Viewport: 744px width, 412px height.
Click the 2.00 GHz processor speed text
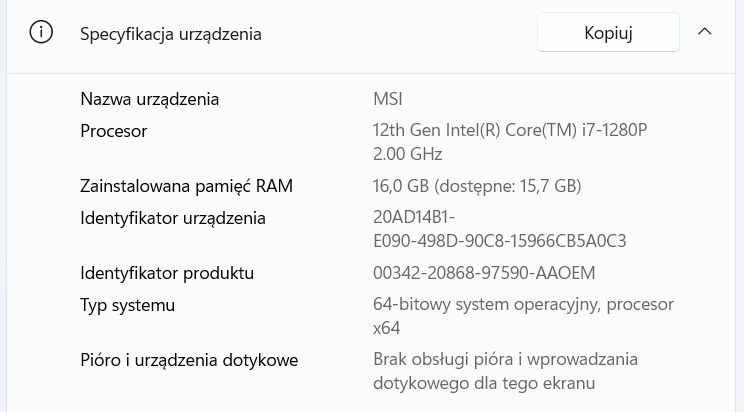[407, 154]
